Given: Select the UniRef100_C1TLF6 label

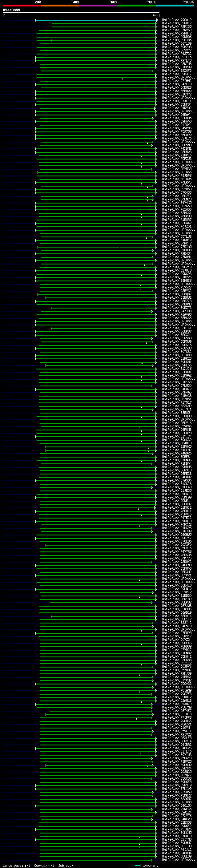Looking at the screenshot, I should point(177,751).
